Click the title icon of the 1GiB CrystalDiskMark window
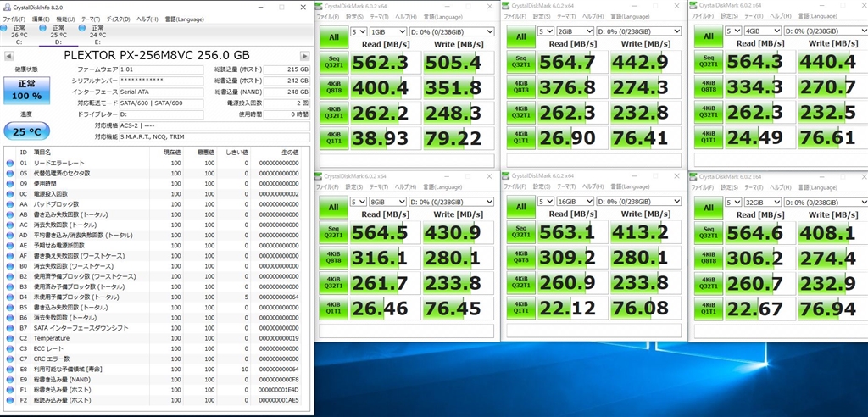This screenshot has height=417, width=868. coord(318,6)
